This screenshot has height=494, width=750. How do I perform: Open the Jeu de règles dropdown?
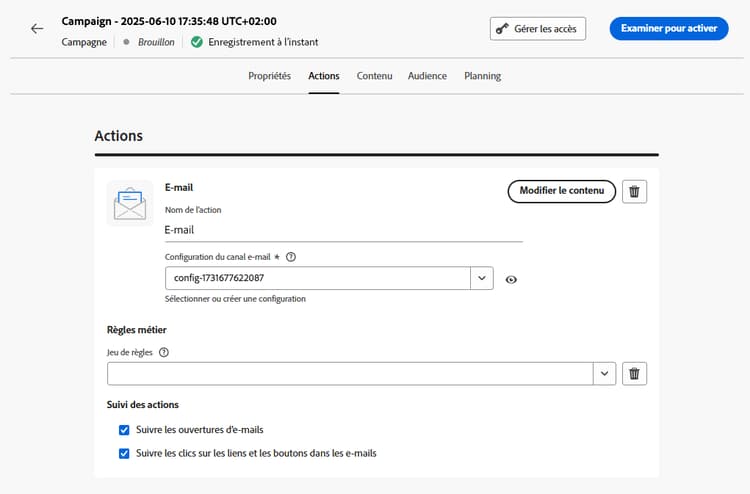point(604,373)
